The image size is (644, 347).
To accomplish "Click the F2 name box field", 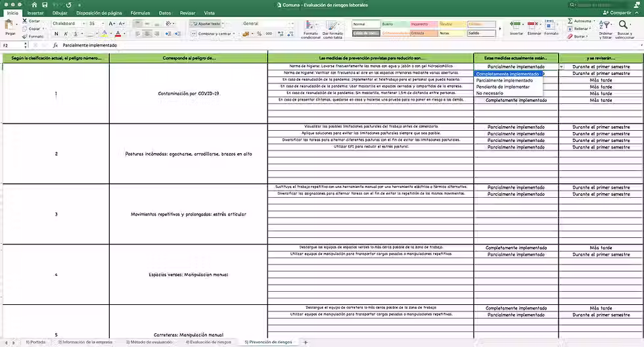I will 12,45.
